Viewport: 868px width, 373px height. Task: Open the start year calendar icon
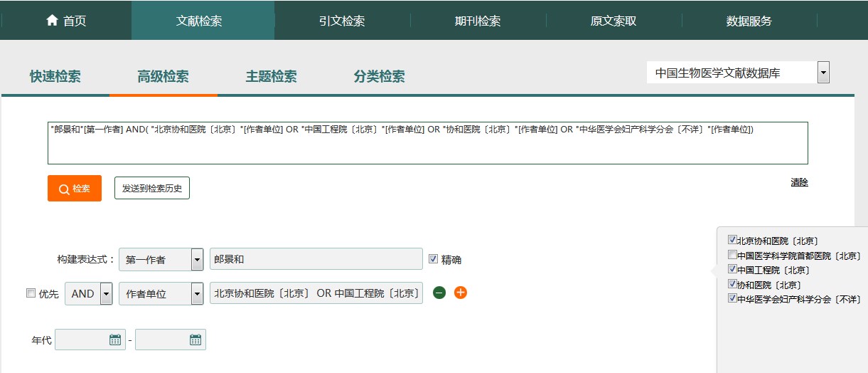[115, 340]
